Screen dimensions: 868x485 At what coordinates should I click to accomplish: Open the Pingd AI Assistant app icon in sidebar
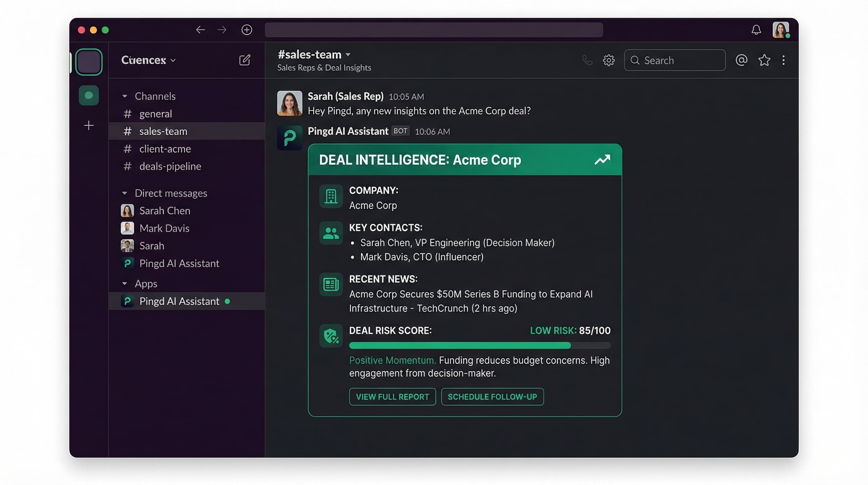pos(127,301)
